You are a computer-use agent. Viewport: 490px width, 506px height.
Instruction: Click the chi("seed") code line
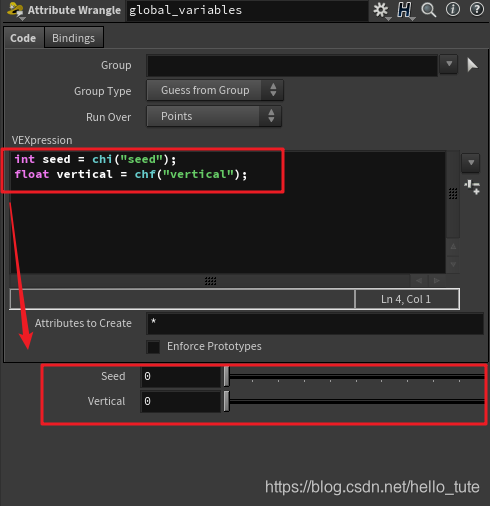(x=95, y=159)
